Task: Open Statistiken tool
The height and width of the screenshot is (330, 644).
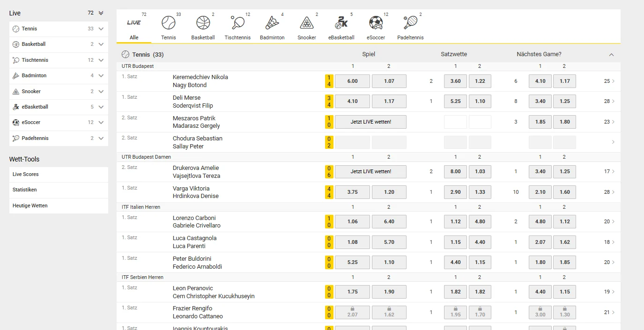Action: (x=59, y=190)
